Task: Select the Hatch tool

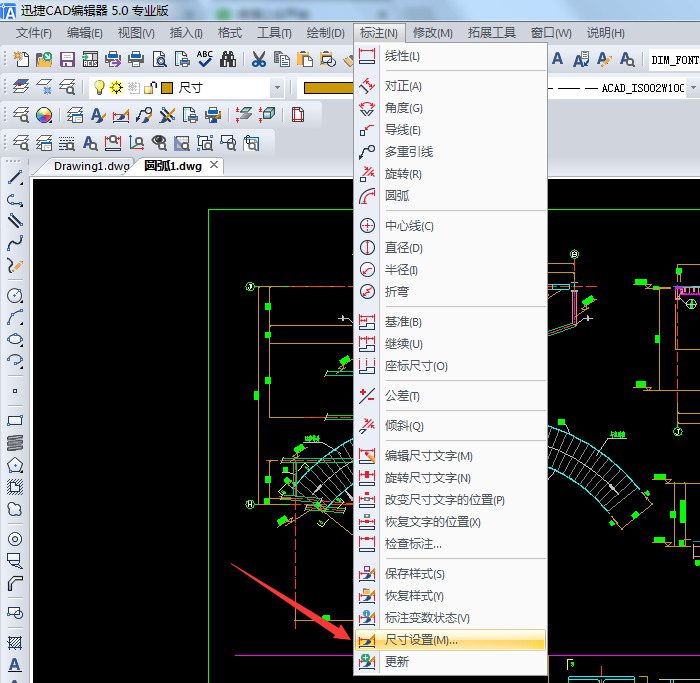Action: pyautogui.click(x=15, y=643)
